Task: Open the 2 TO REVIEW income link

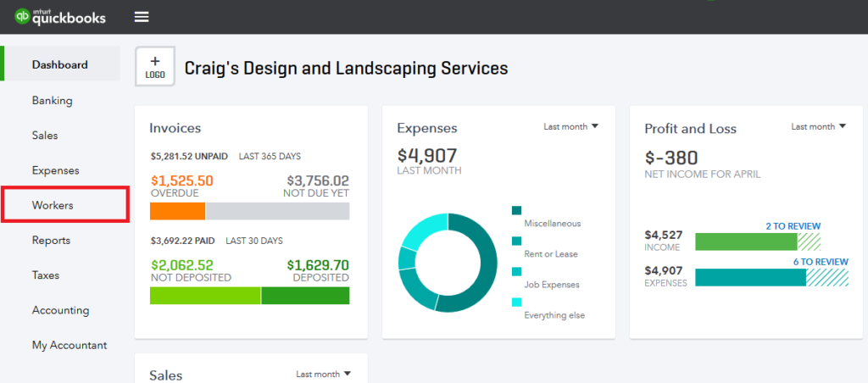Action: [x=793, y=226]
